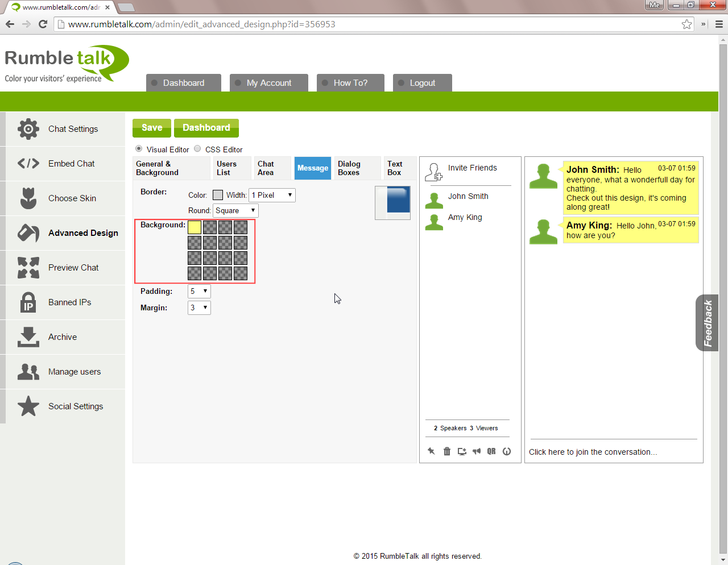
Task: Open Chat Settings via the gear icon
Action: [x=28, y=129]
